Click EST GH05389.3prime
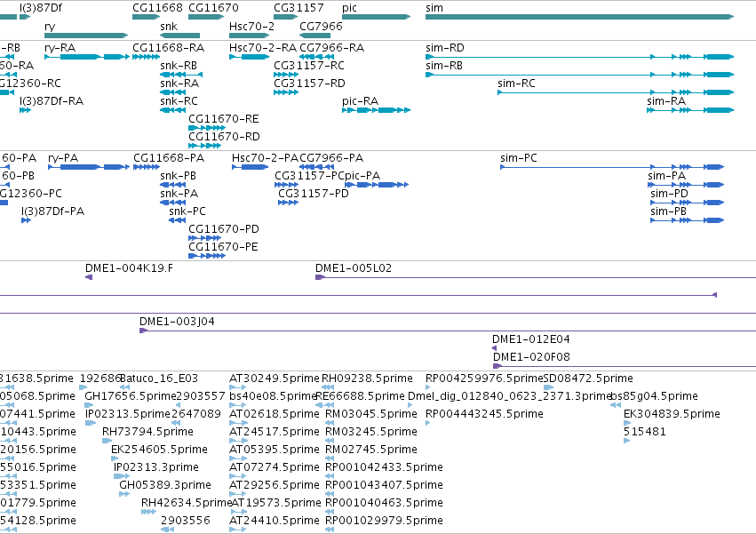 click(124, 494)
